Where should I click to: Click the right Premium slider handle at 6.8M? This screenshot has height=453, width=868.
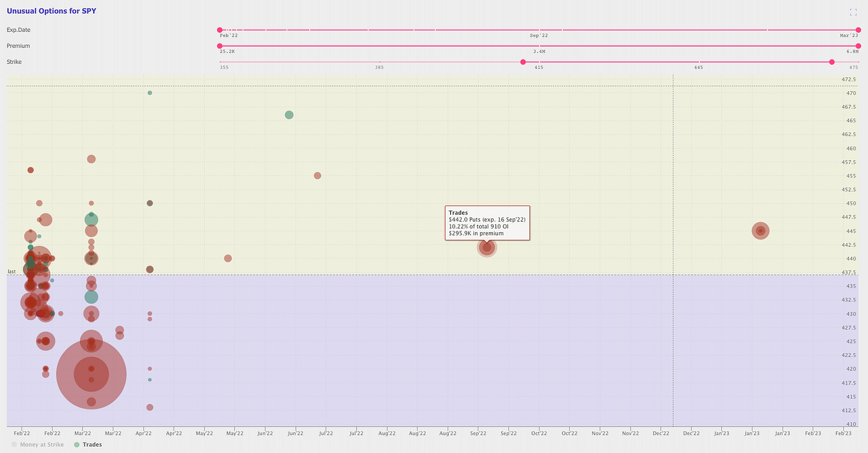point(859,46)
